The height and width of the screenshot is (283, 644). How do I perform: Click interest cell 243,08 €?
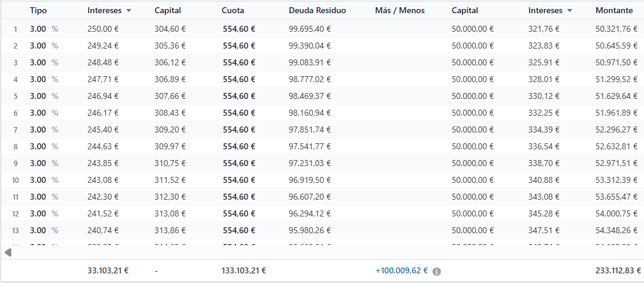click(x=103, y=180)
